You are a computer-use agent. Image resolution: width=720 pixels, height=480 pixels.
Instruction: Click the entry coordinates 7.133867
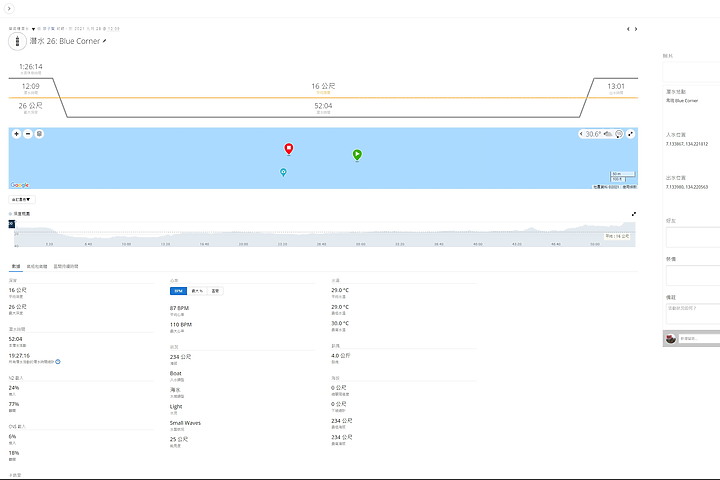[687, 144]
